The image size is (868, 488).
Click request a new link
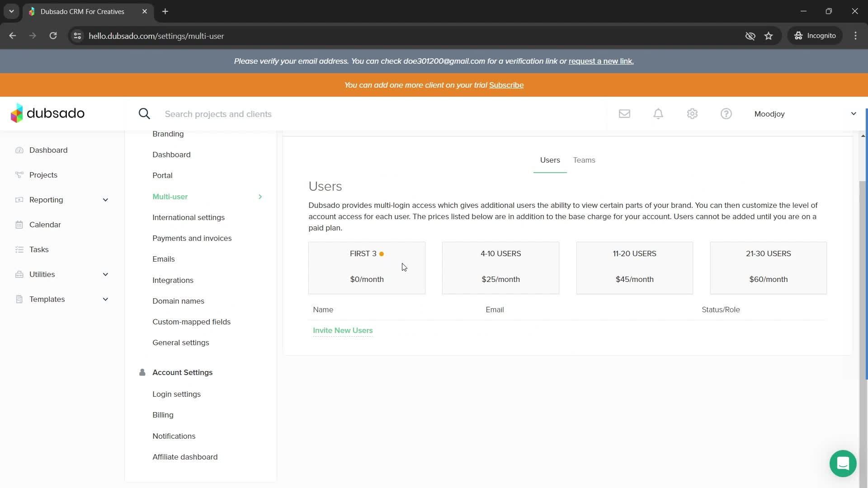click(601, 61)
